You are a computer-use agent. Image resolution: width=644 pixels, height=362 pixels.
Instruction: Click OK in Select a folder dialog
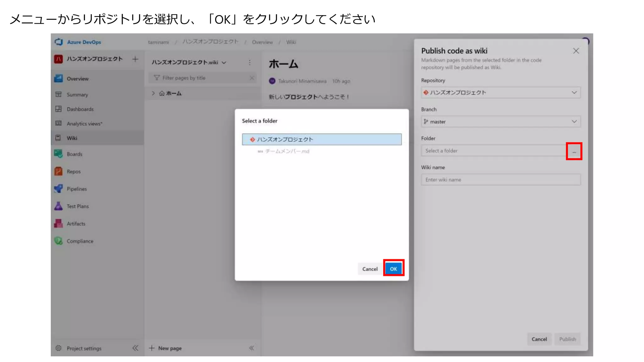click(393, 269)
